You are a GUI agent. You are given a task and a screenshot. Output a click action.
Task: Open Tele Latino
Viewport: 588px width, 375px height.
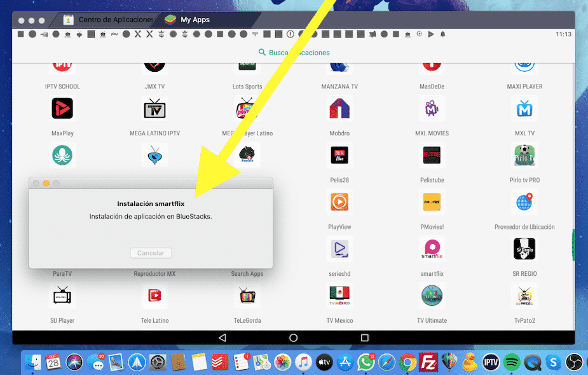point(154,296)
